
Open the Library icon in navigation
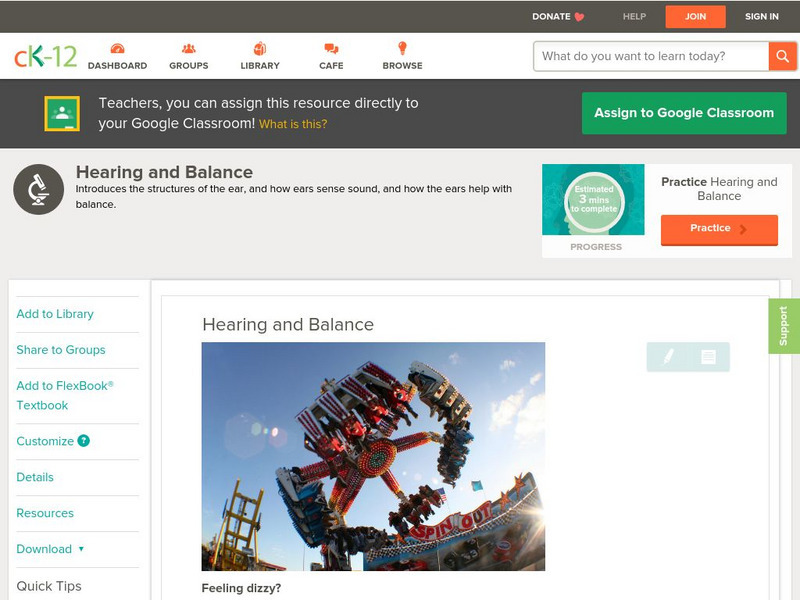point(260,49)
